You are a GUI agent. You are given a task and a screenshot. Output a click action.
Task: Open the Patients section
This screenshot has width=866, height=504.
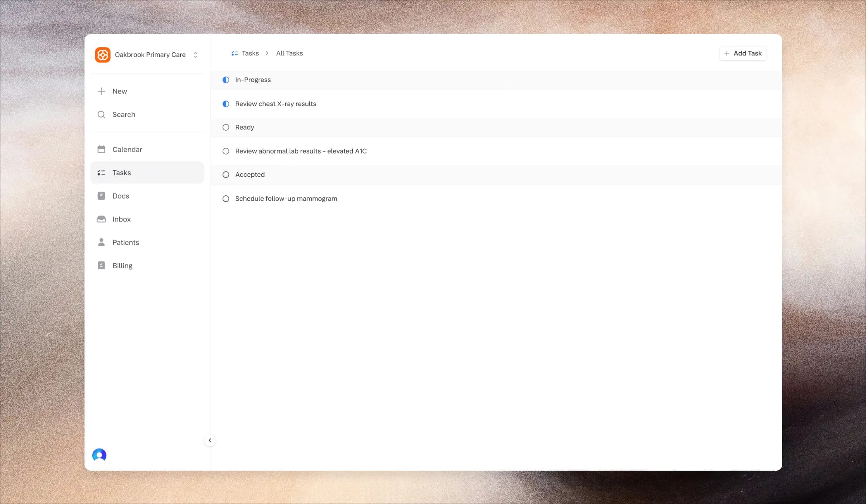coord(126,242)
